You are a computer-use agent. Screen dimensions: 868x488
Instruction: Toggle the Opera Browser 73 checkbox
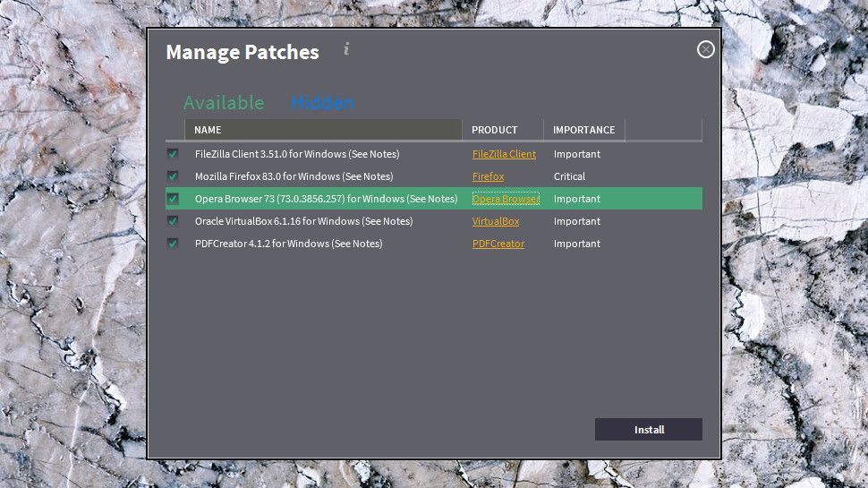point(173,199)
